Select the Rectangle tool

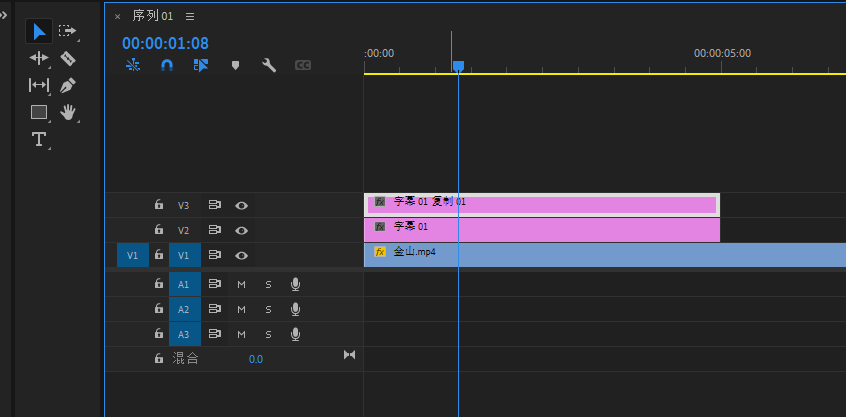[39, 112]
